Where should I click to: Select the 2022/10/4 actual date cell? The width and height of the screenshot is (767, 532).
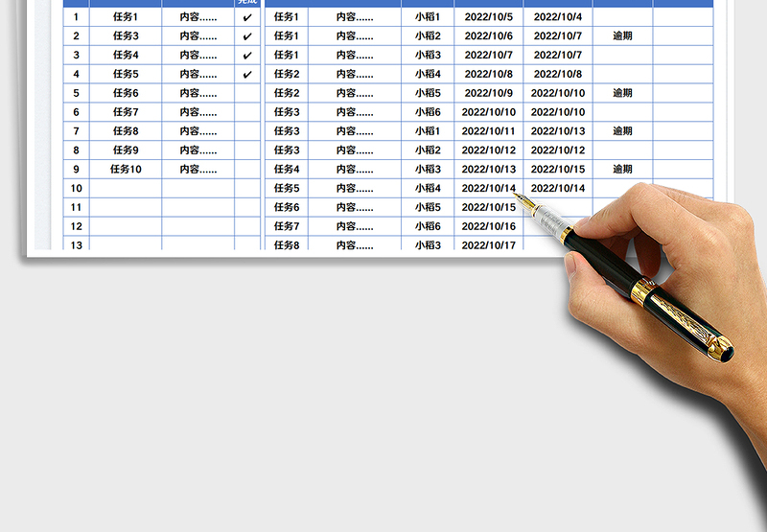pos(558,17)
